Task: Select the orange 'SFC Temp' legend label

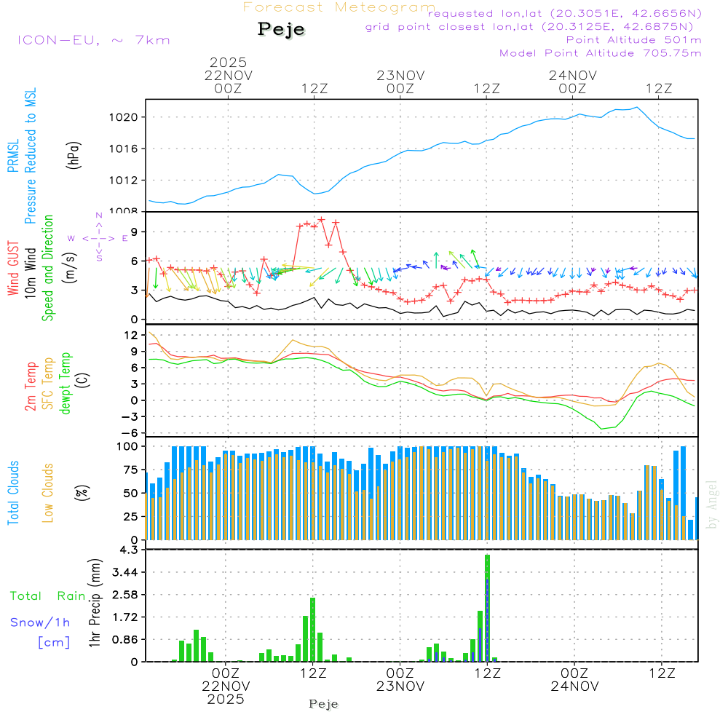Action: click(47, 383)
